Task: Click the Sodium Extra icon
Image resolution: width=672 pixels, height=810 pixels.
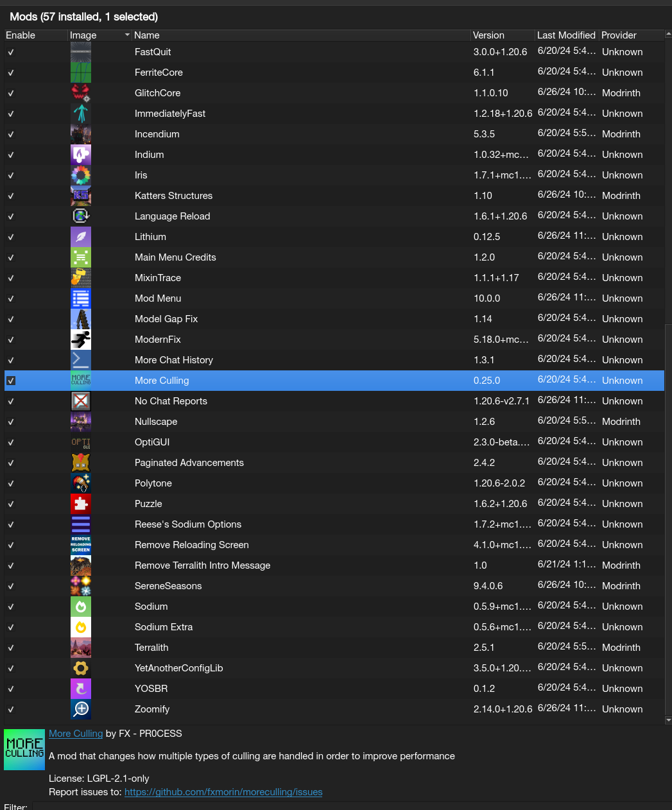Action: pyautogui.click(x=81, y=627)
